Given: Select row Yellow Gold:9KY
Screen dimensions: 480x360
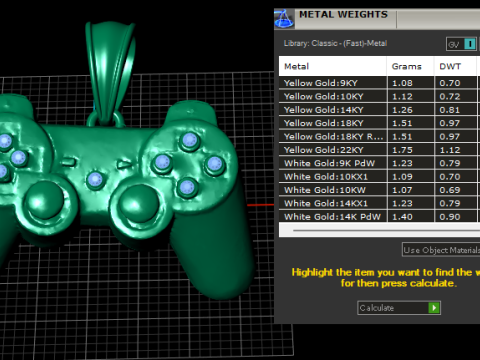Looking at the screenshot, I should (x=379, y=83).
